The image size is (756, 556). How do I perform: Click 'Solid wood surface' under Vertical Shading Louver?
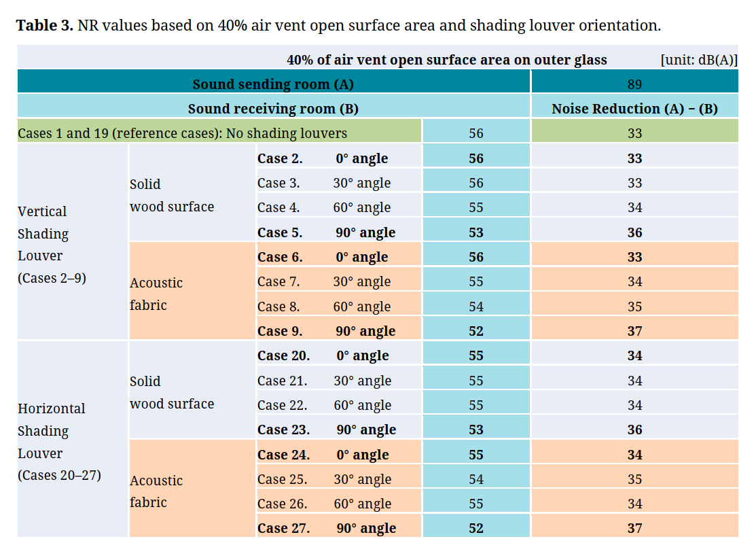coord(172,195)
